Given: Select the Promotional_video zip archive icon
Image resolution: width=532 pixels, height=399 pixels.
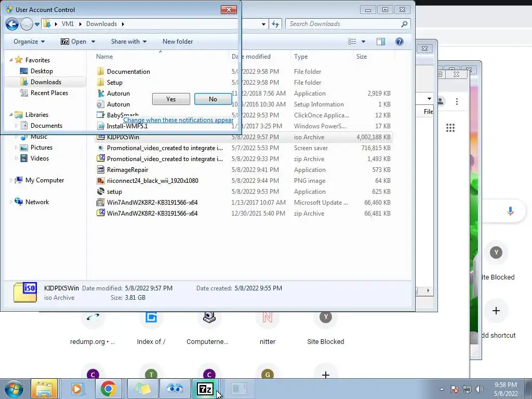Looking at the screenshot, I should click(100, 159).
